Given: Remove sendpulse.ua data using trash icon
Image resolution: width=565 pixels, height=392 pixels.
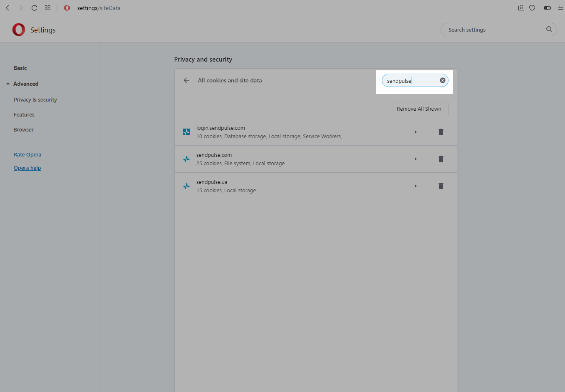Looking at the screenshot, I should [441, 186].
